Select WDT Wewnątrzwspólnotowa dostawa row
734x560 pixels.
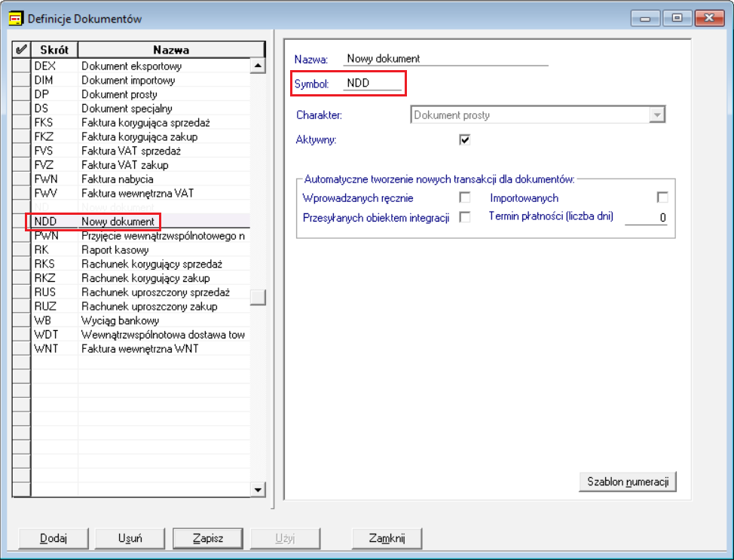pyautogui.click(x=140, y=335)
